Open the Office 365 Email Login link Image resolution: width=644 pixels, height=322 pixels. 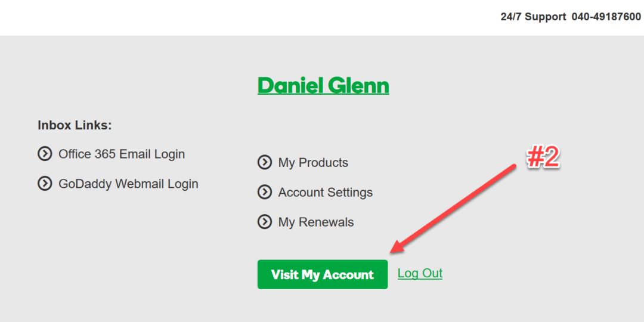pos(122,154)
